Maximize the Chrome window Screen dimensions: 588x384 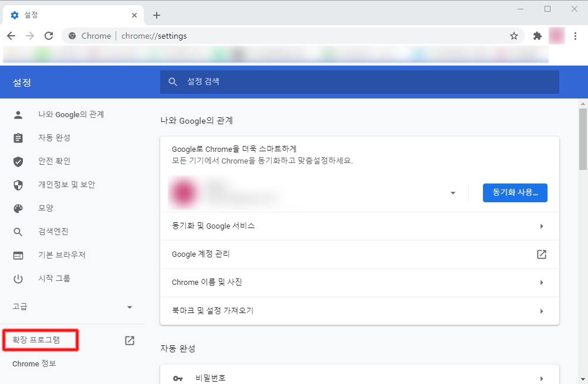click(548, 9)
